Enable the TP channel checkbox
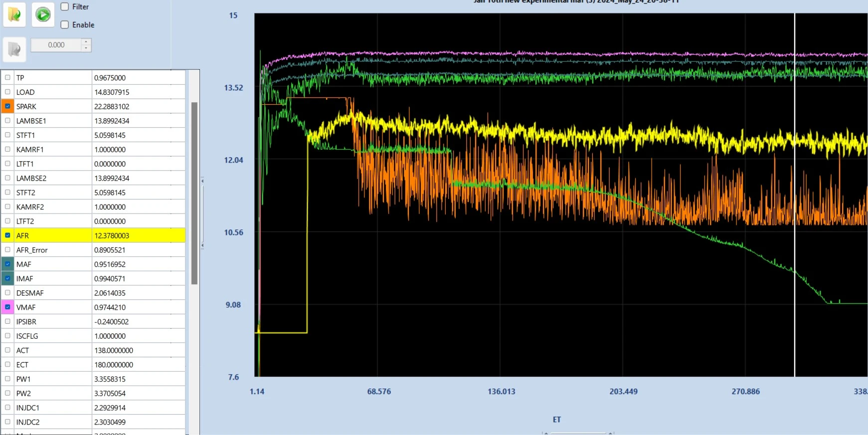Viewport: 868px width, 435px height. (7, 77)
